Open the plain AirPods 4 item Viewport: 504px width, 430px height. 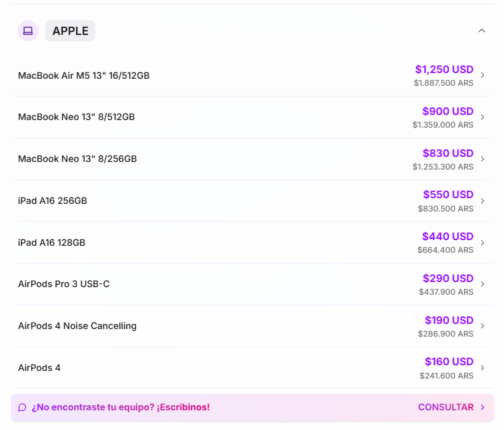pos(253,368)
